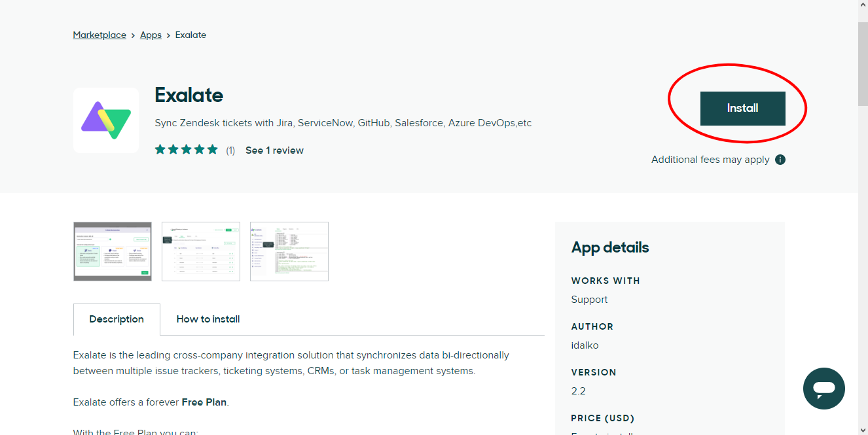Open the second app screenshot thumbnail
The height and width of the screenshot is (435, 868).
(201, 251)
